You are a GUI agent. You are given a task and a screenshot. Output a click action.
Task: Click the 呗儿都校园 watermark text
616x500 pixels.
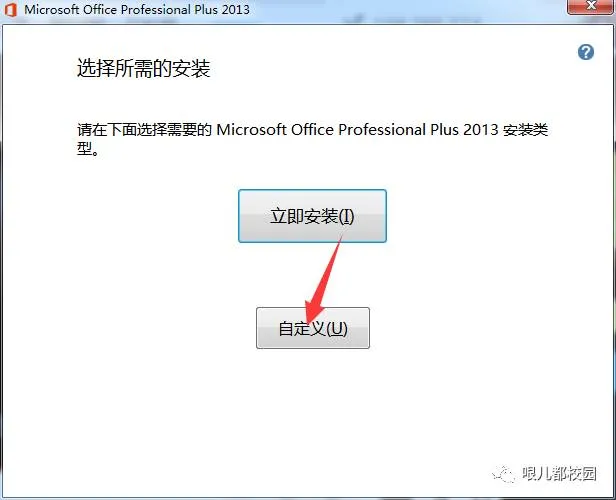click(559, 474)
